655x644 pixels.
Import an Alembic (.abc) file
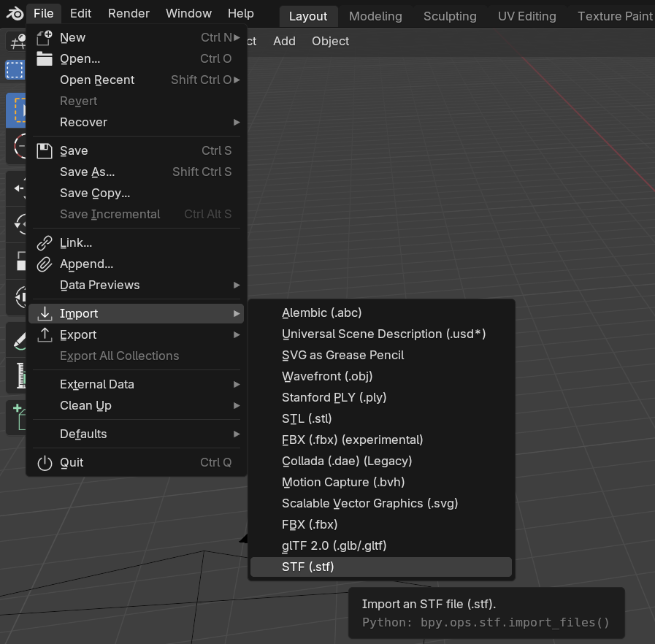381,313
